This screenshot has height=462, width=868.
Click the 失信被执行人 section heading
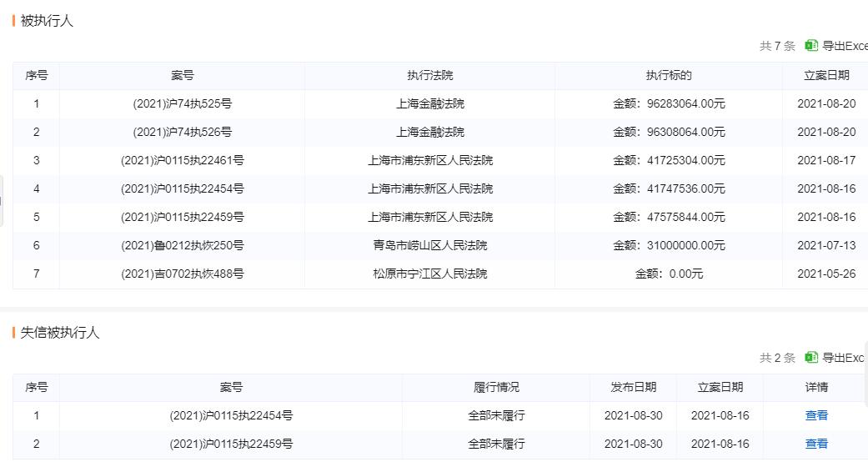pos(60,333)
